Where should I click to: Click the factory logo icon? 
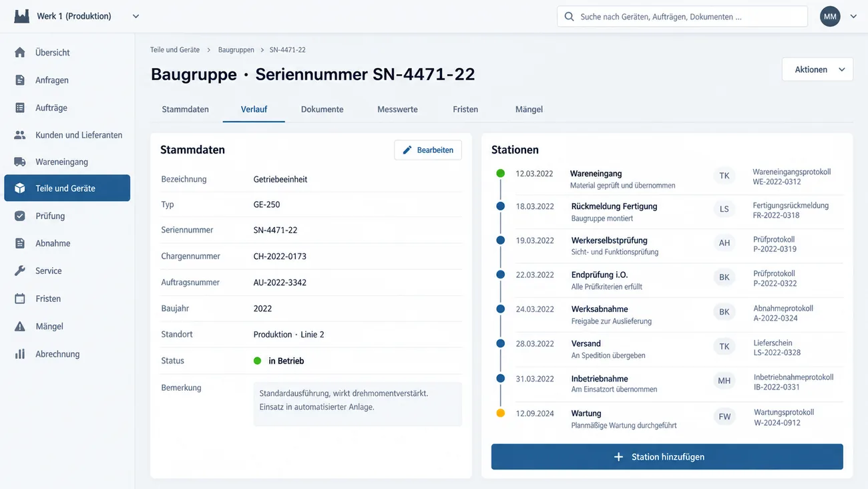[21, 16]
